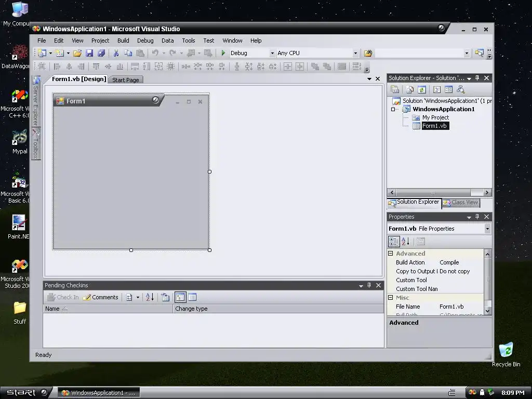Switch to the Start Page tab
The height and width of the screenshot is (399, 532).
pyautogui.click(x=126, y=79)
